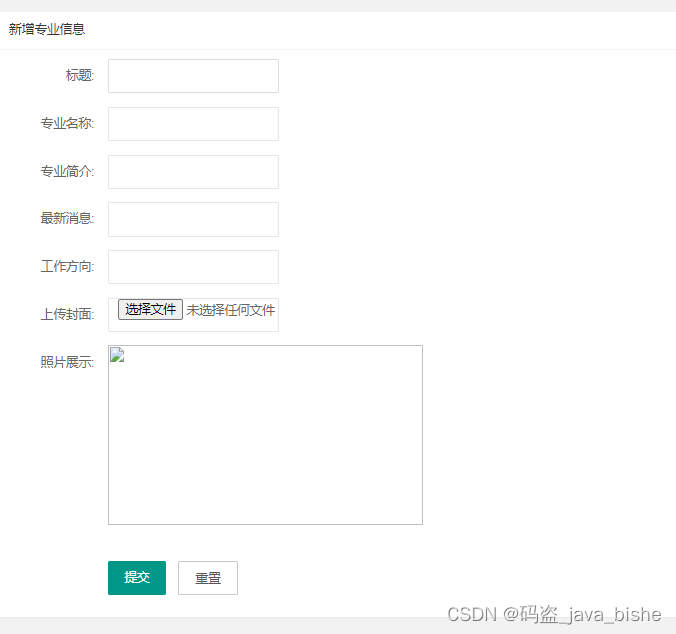Viewport: 676px width, 634px height.
Task: Click into the 最新消息 field
Action: 193,219
